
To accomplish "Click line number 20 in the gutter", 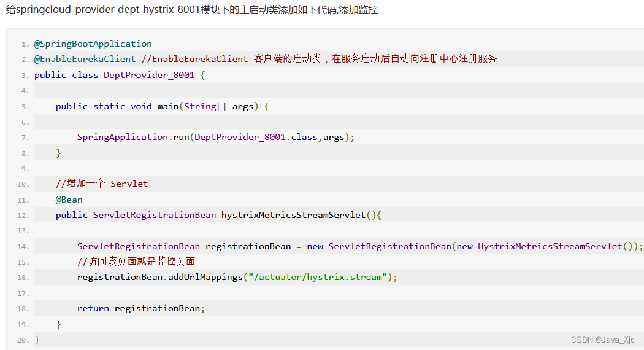I will (x=23, y=341).
